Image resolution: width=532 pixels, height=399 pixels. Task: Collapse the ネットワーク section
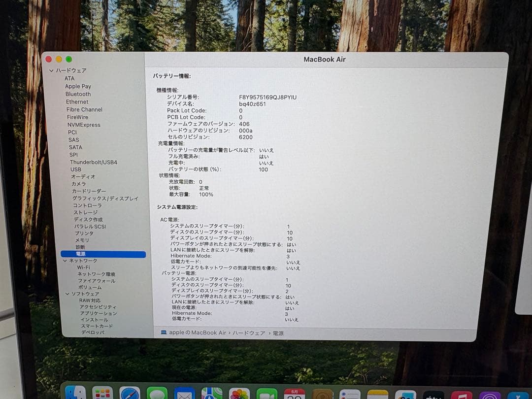tap(66, 261)
